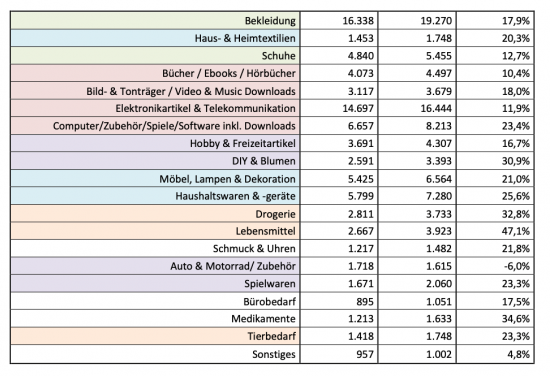Select the Medikamente label

pyautogui.click(x=263, y=319)
